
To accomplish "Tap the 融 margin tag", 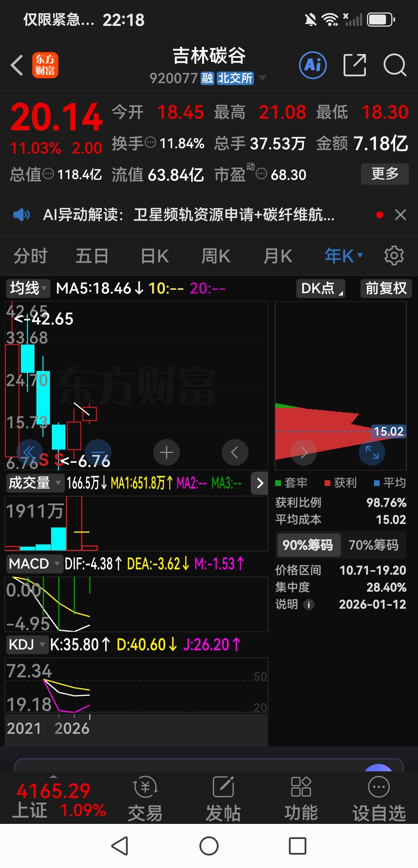I will pyautogui.click(x=207, y=78).
